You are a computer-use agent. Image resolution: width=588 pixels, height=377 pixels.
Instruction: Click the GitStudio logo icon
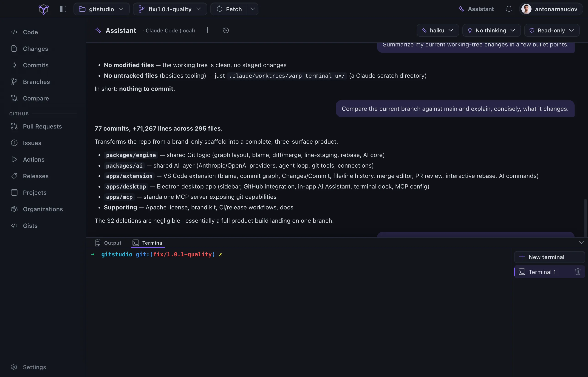tap(44, 9)
